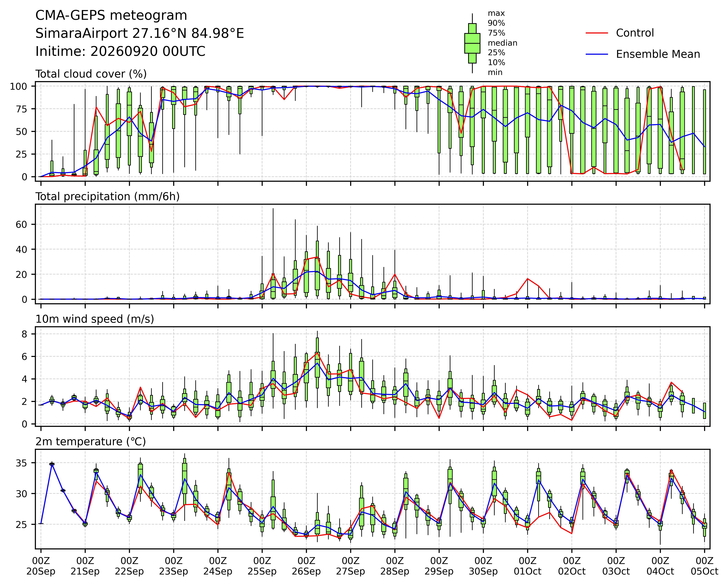Viewport: 728px width, 586px height.
Task: Click the 2m temperature panel title
Action: (x=91, y=442)
